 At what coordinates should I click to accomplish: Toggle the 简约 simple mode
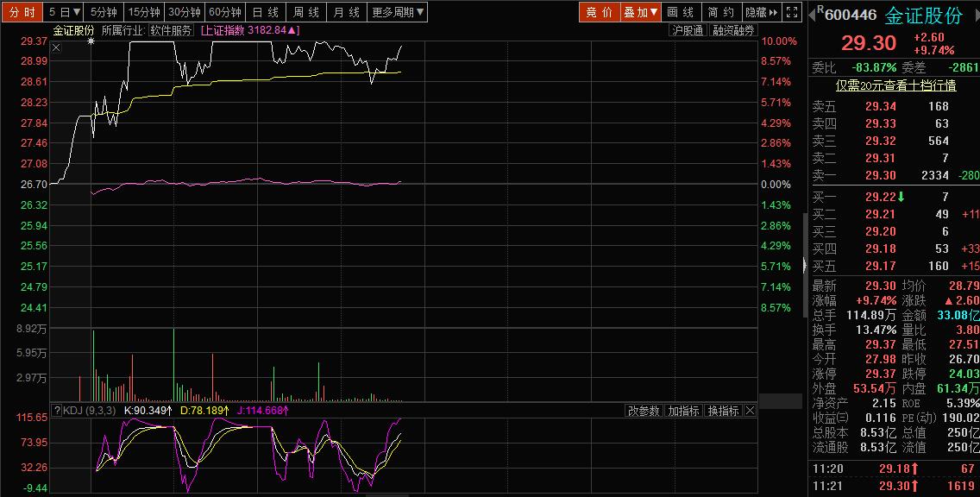720,12
